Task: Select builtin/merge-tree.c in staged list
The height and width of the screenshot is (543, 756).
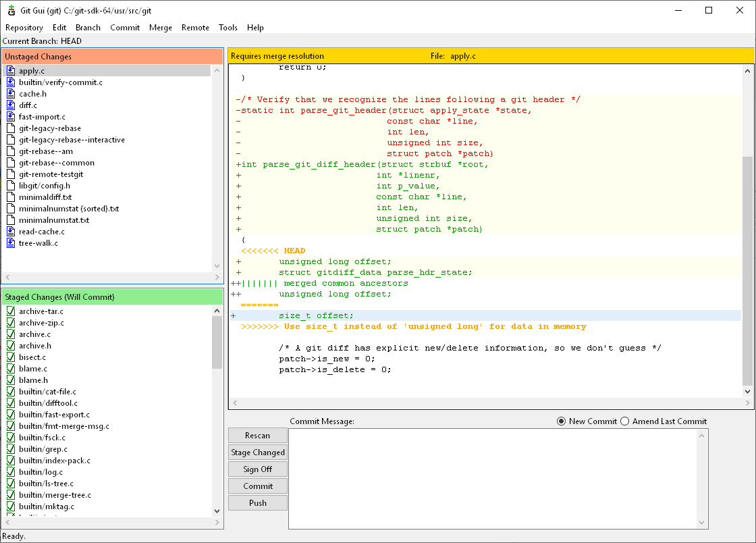Action: [55, 495]
